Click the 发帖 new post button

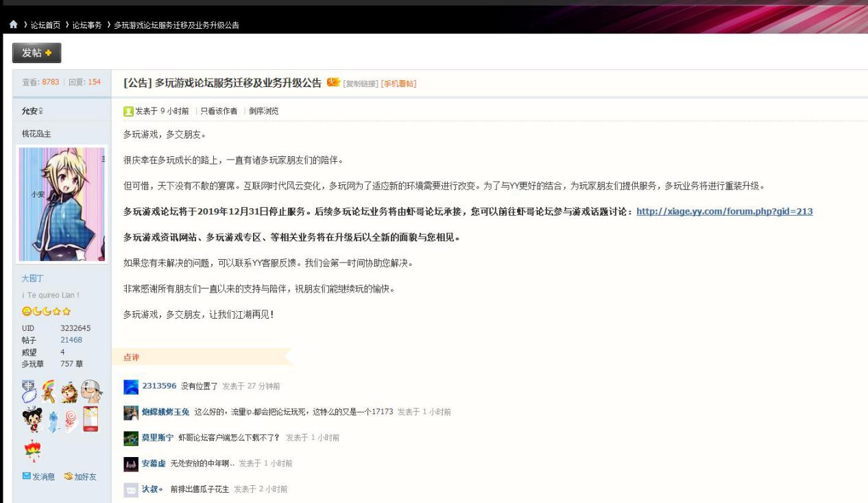[x=36, y=53]
